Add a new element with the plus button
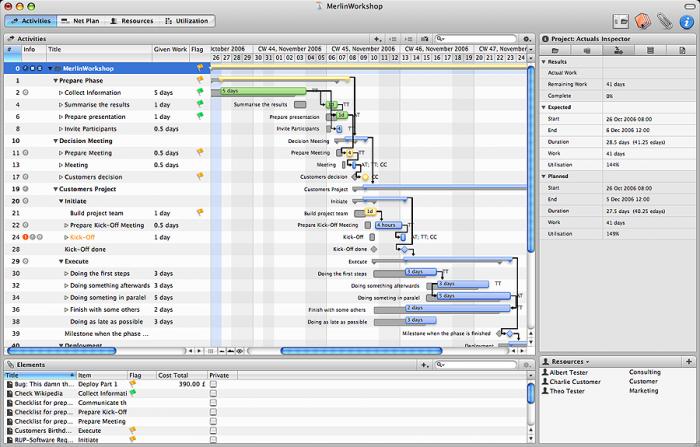 [x=425, y=365]
